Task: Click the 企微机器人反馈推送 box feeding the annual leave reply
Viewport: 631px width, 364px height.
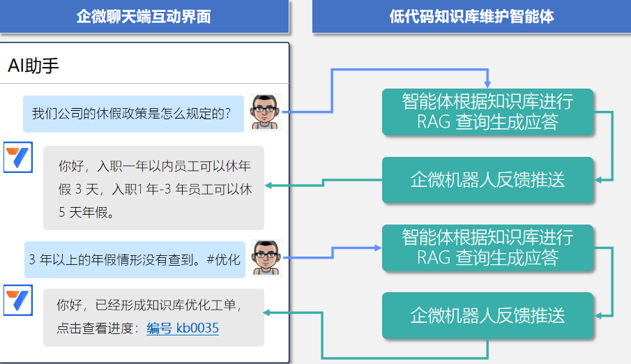Action: pos(487,180)
